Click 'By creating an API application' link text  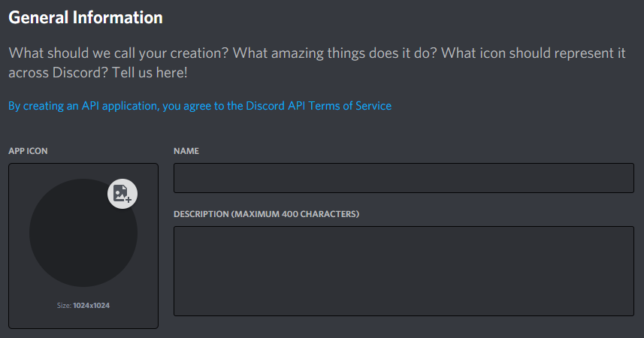[x=83, y=106]
